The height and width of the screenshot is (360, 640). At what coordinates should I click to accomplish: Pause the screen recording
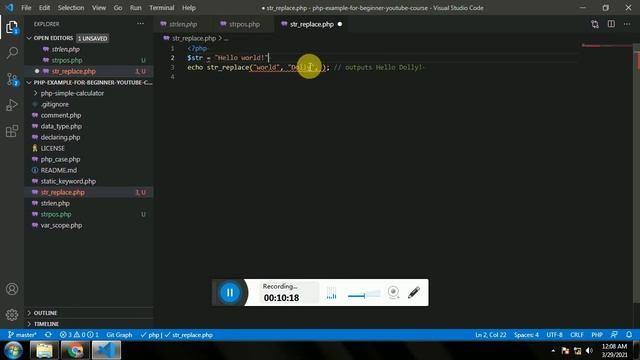click(229, 292)
